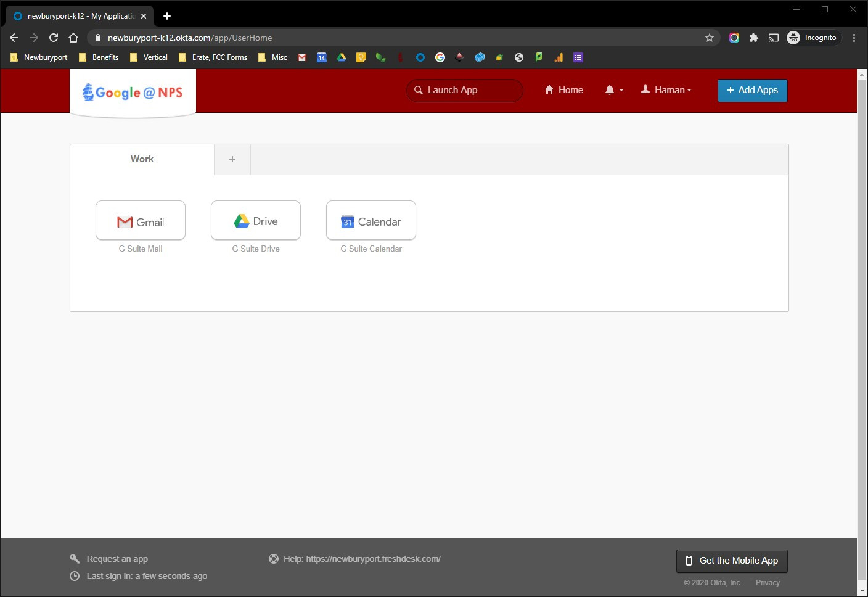Click Get the Mobile App button

732,561
